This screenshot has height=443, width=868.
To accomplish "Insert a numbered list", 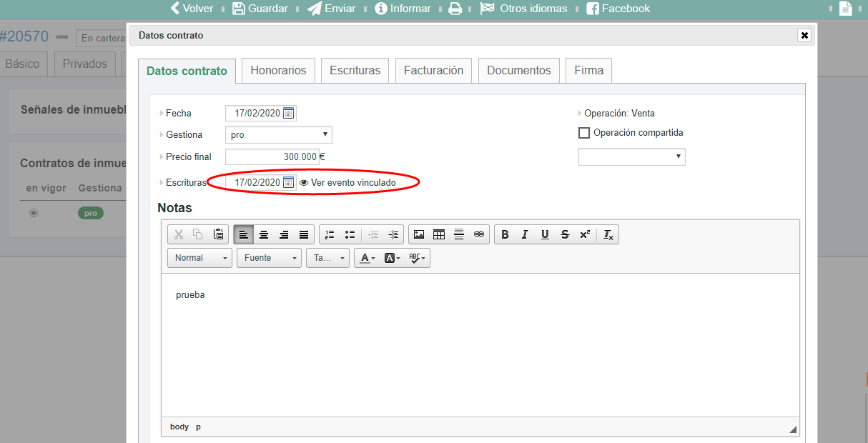I will (330, 234).
